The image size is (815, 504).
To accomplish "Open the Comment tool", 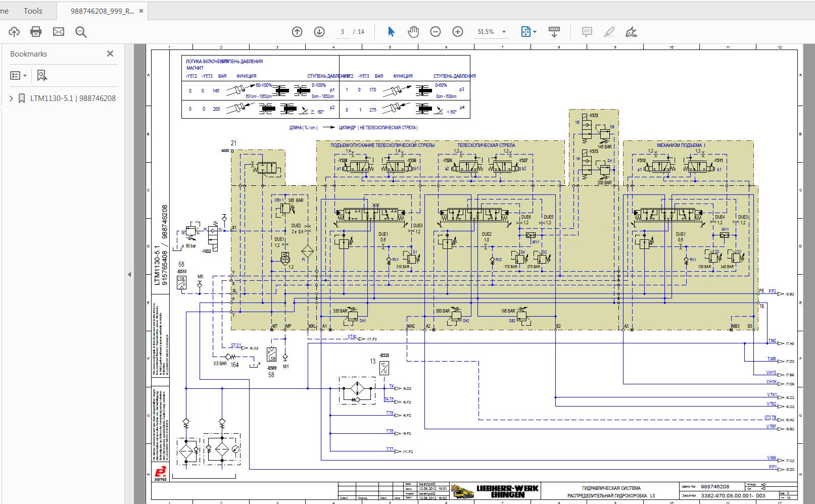I will click(587, 31).
